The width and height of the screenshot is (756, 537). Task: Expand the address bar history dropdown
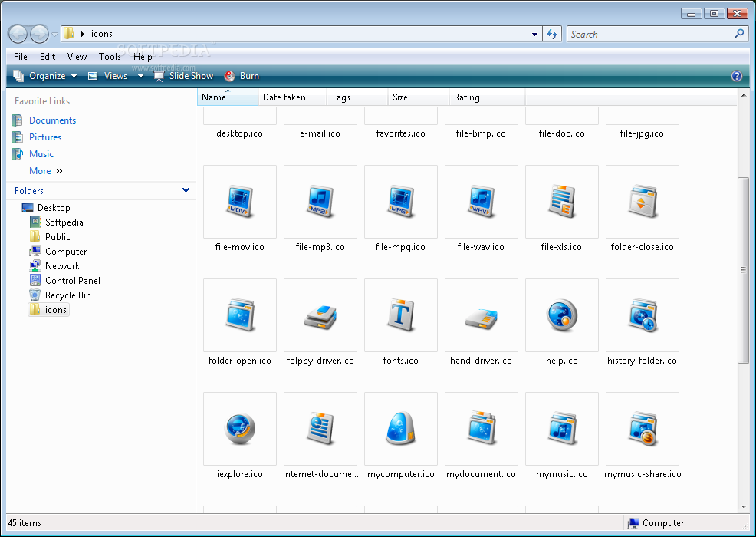pyautogui.click(x=534, y=35)
